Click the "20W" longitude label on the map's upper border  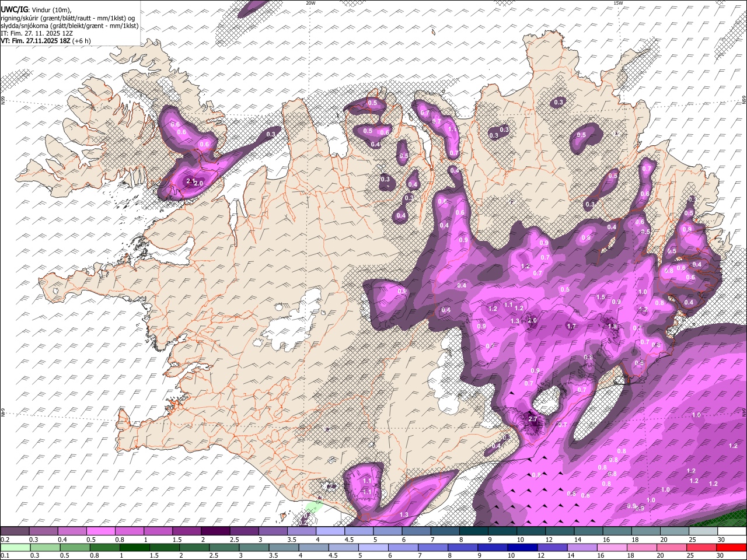tap(310, 3)
